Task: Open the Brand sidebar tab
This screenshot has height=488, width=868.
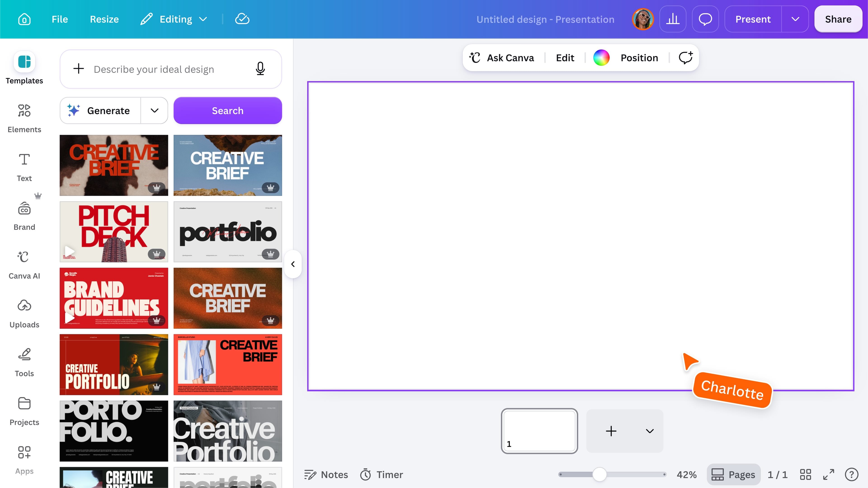Action: (x=24, y=216)
